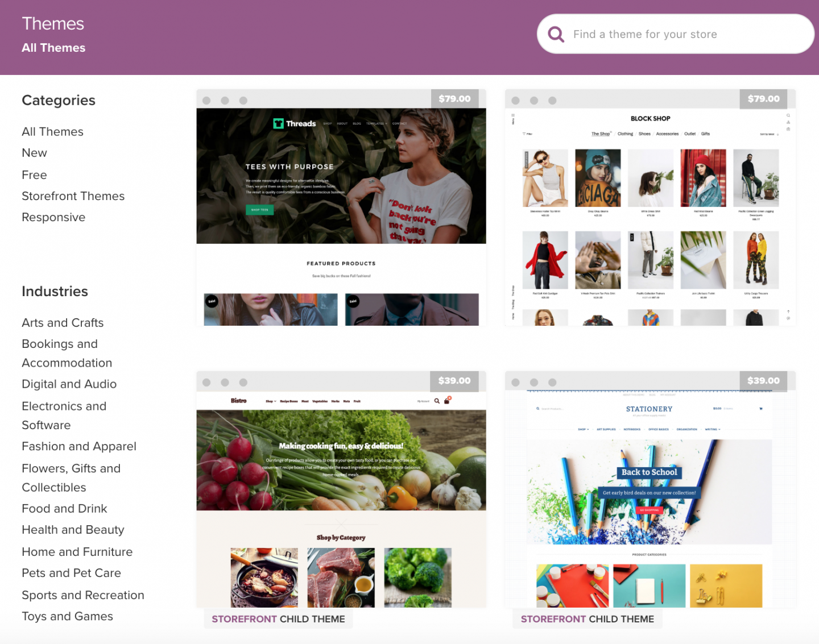The image size is (819, 644).
Task: Click the magnifying glass search icon
Action: (556, 35)
